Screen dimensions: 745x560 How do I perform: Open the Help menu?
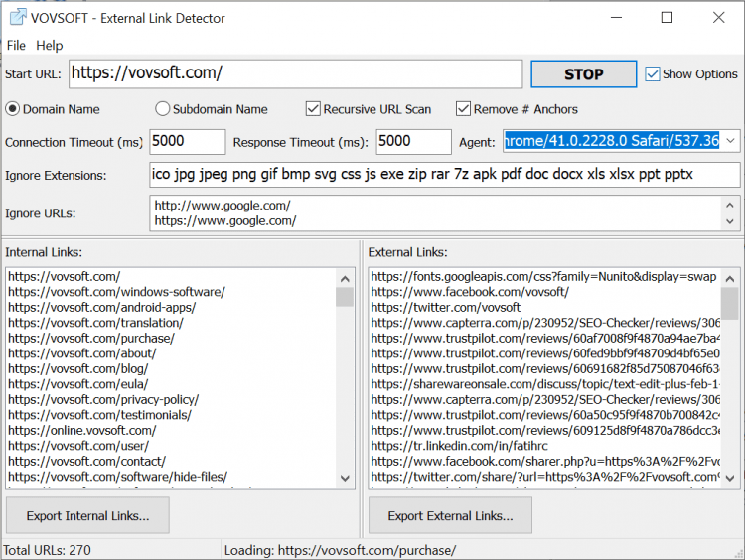(50, 46)
